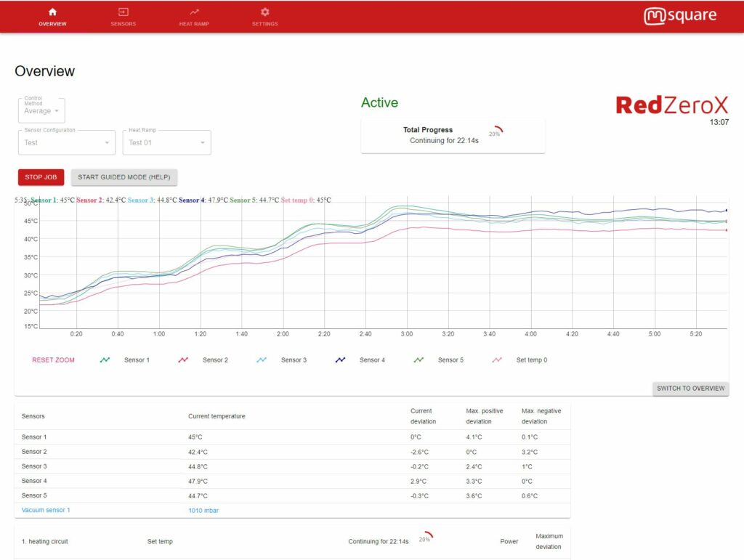
Task: Switch to the Overview tab label
Action: click(x=52, y=24)
